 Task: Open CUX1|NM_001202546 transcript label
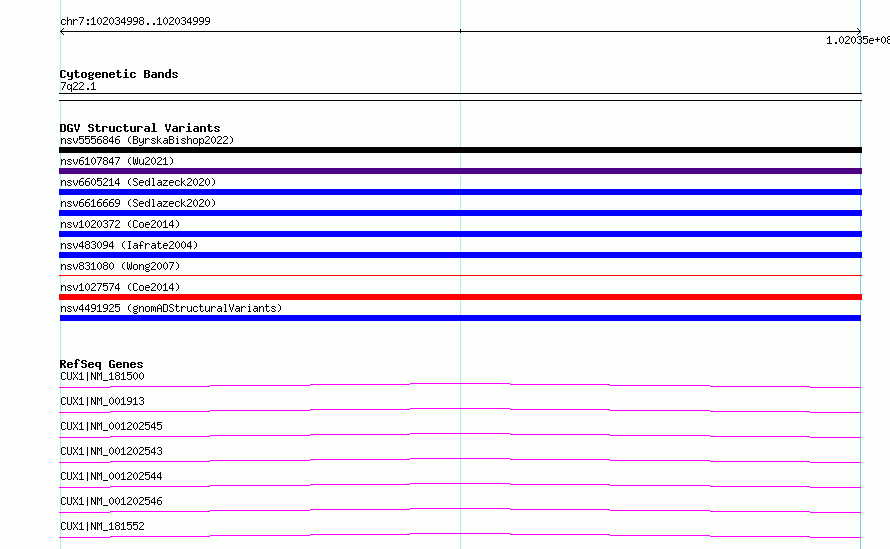point(111,501)
